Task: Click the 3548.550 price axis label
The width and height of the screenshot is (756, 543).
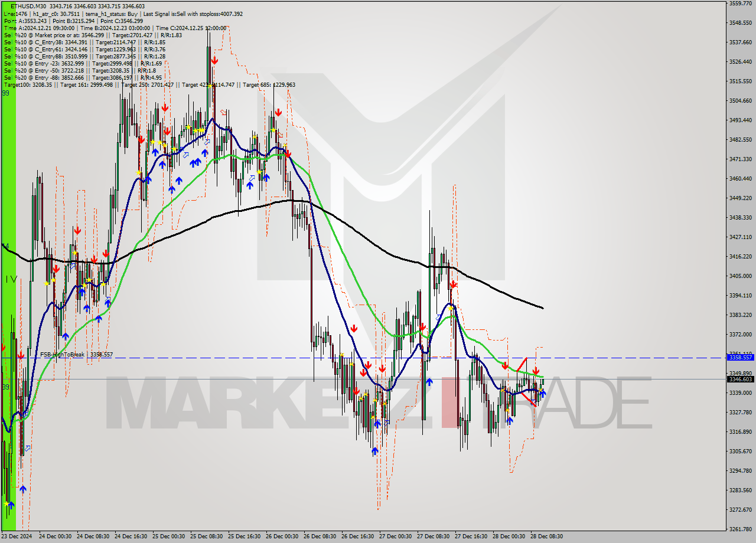Action: point(740,22)
